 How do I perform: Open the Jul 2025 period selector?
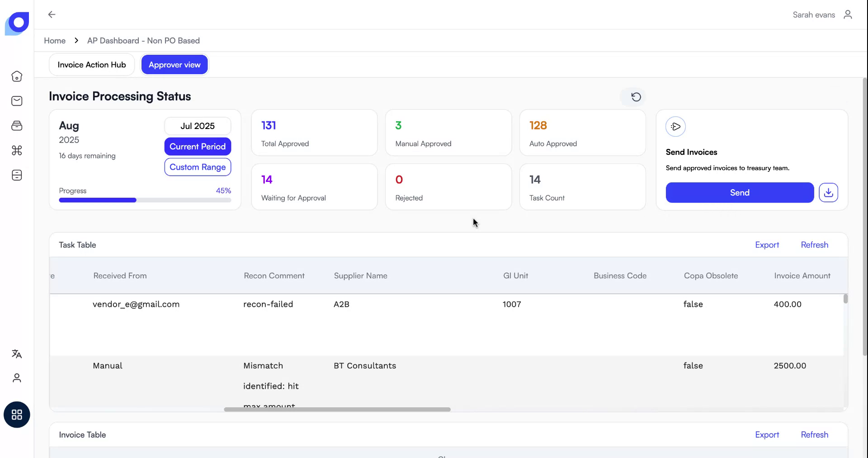click(x=198, y=126)
